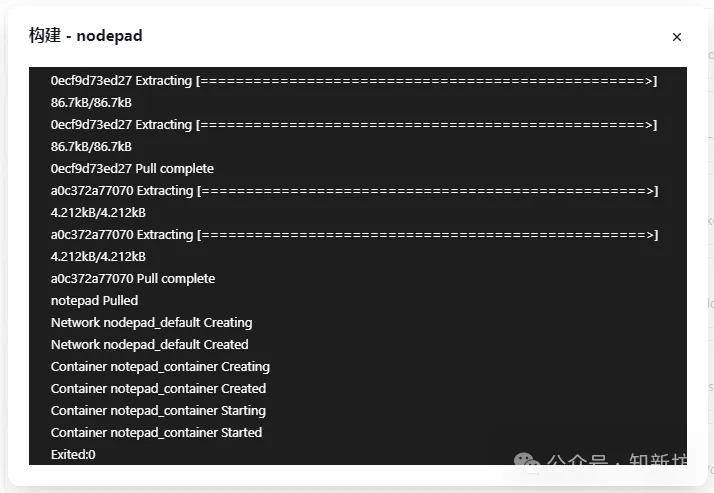This screenshot has width=714, height=493.
Task: Click Container notepad_container Created line
Action: (x=158, y=389)
